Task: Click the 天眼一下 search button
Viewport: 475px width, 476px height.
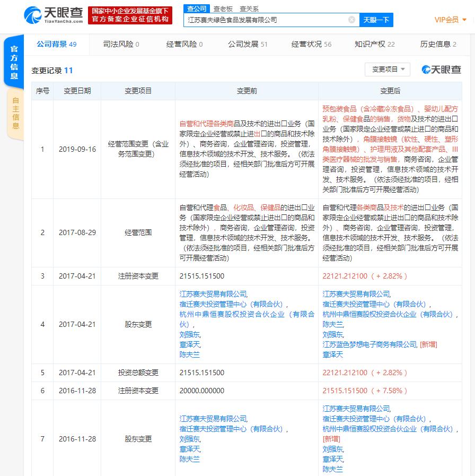Action: (376, 20)
